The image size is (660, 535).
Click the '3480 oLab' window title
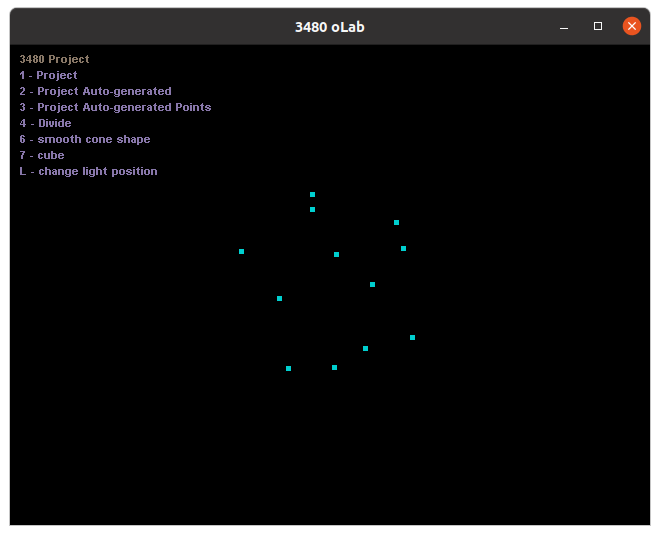click(330, 27)
